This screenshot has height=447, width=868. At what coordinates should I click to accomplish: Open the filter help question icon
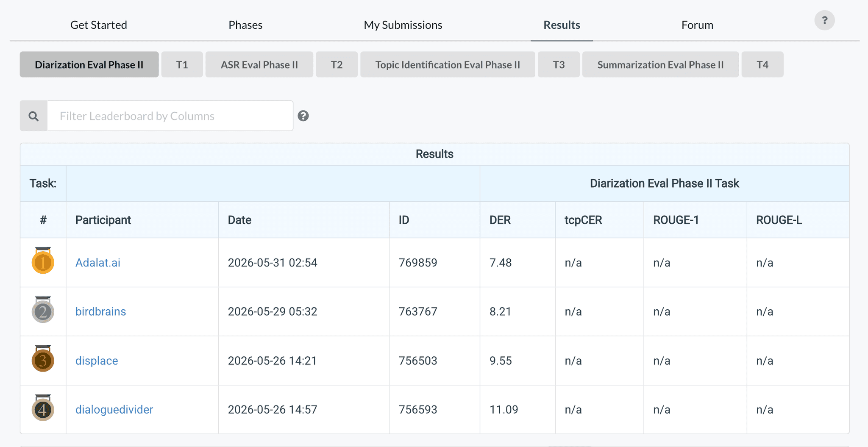coord(303,116)
